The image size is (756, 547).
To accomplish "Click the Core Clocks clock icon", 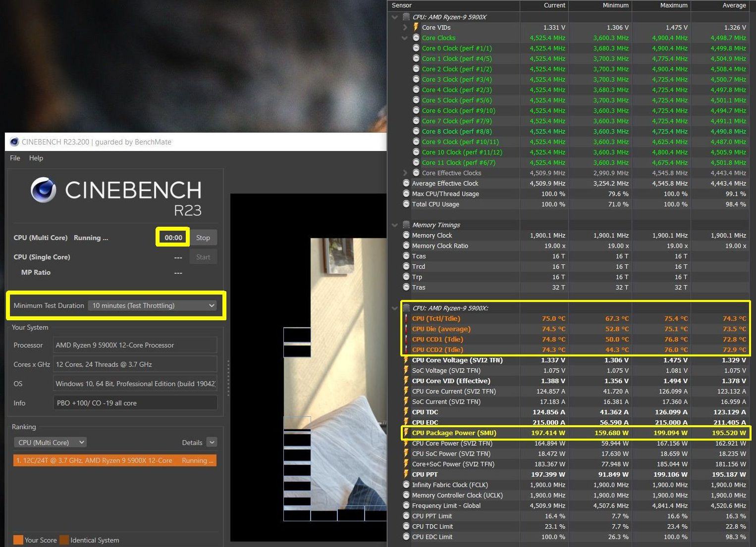I will click(416, 38).
